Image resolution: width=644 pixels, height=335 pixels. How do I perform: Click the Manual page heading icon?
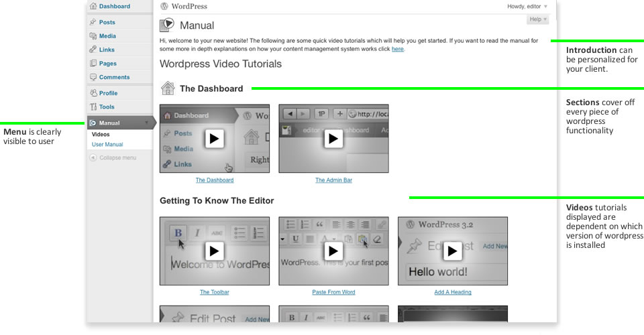click(x=167, y=25)
